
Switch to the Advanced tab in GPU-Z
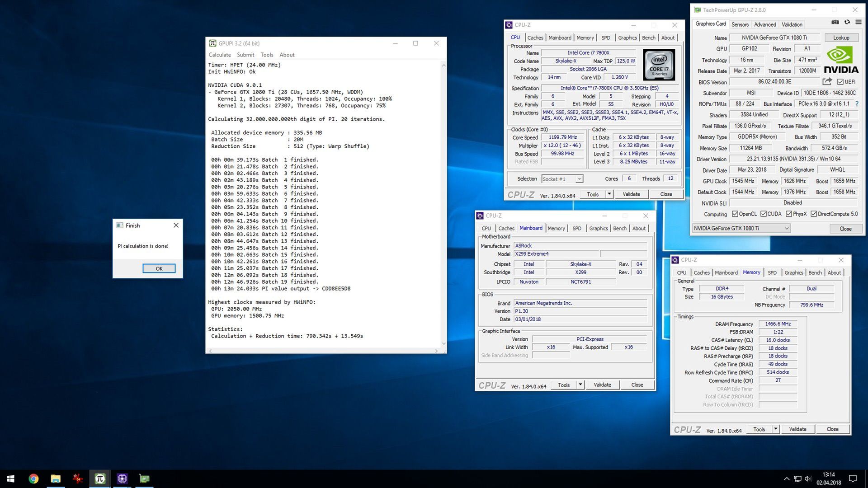coord(765,24)
